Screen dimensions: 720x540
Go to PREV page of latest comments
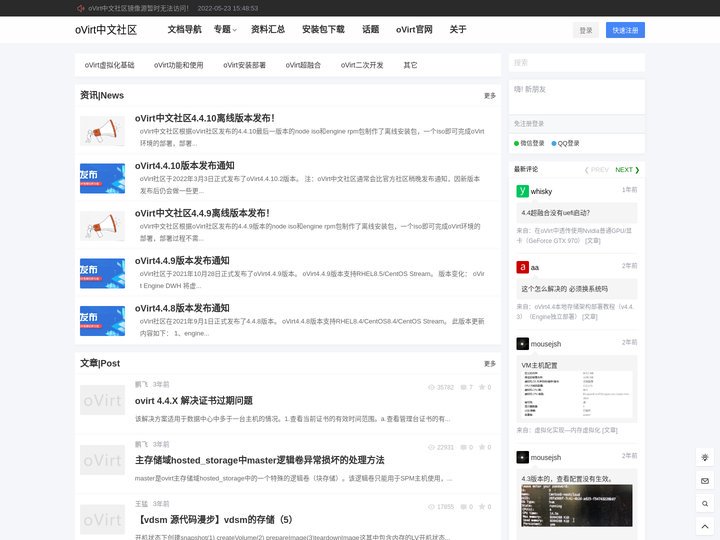tap(596, 170)
